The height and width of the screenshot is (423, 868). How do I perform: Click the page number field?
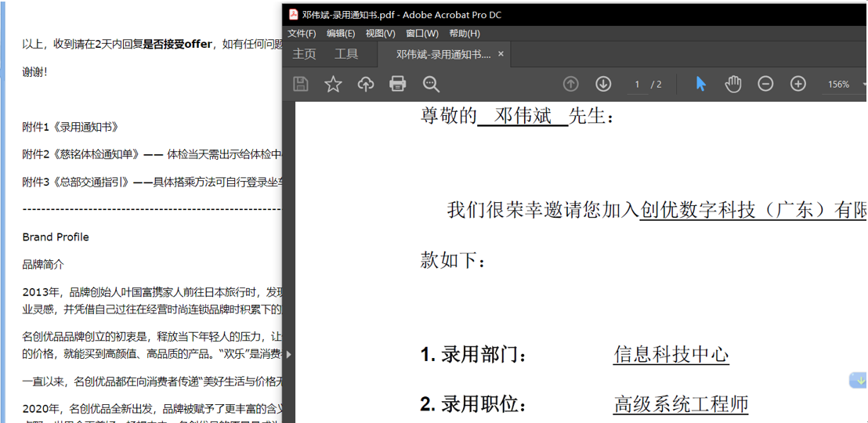[x=637, y=85]
